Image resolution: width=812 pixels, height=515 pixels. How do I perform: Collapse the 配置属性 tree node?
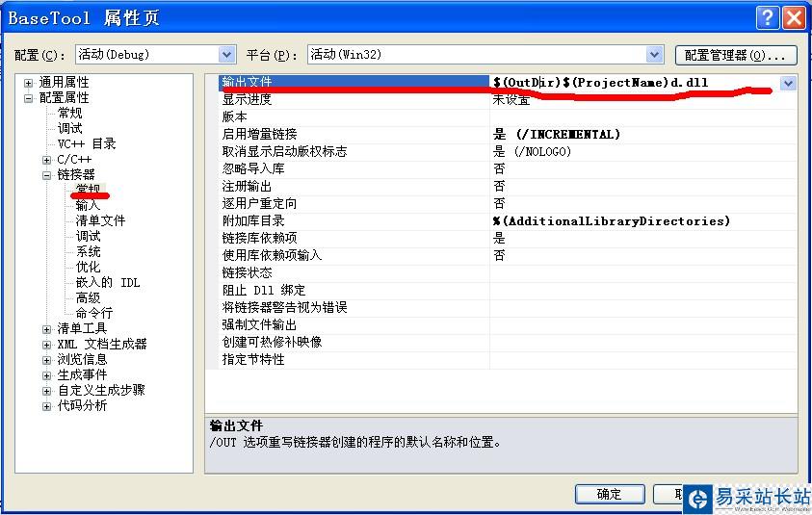click(x=29, y=98)
